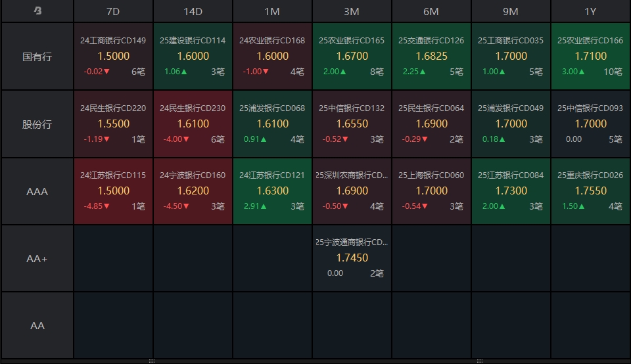The width and height of the screenshot is (631, 364).
Task: Click the 1.6825 rate under 25交通银行CD126
Action: [x=431, y=56]
